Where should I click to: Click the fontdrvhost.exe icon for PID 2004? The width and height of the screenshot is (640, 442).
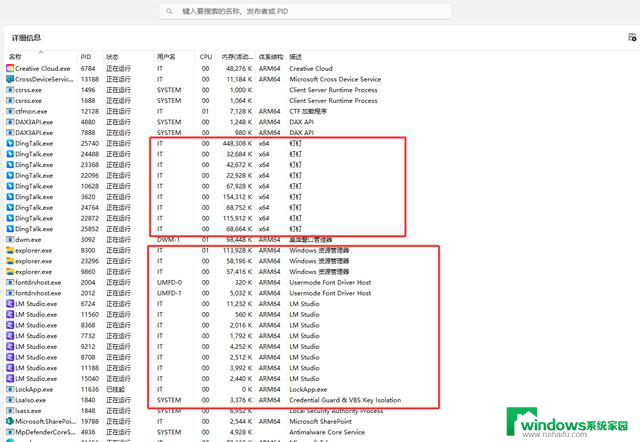click(10, 282)
